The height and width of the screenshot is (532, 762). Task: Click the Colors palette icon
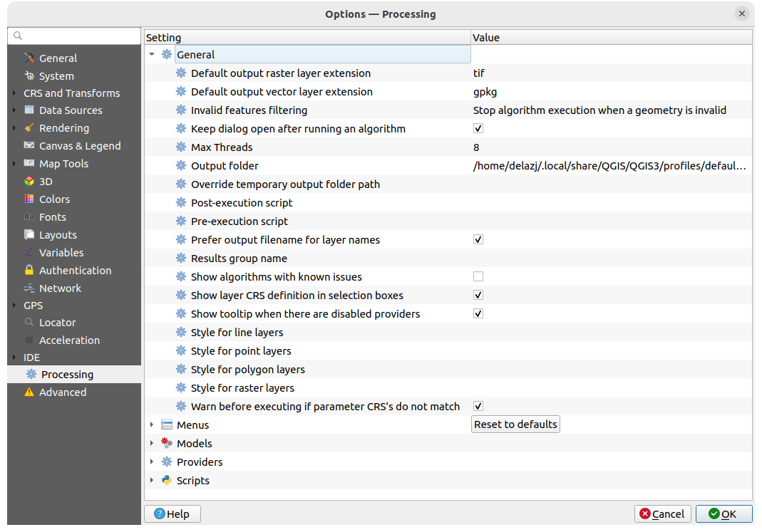[x=29, y=199]
